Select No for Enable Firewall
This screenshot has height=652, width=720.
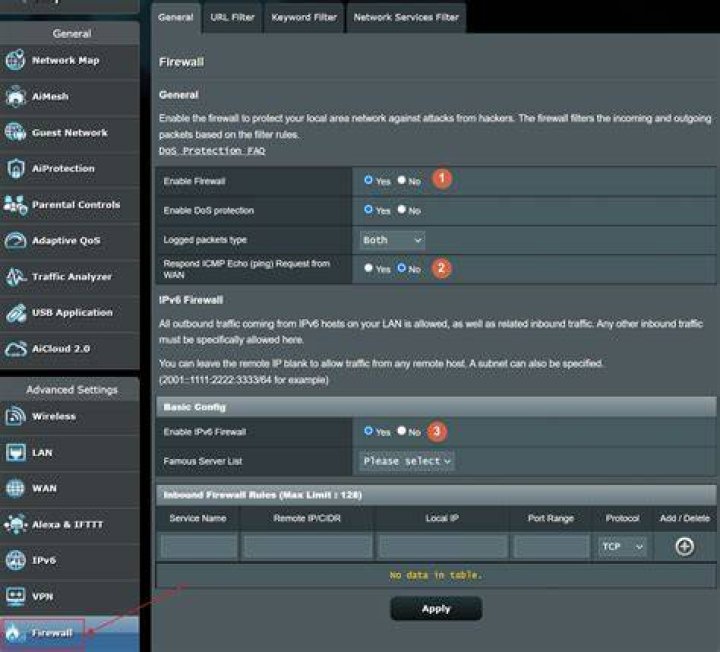pyautogui.click(x=401, y=180)
